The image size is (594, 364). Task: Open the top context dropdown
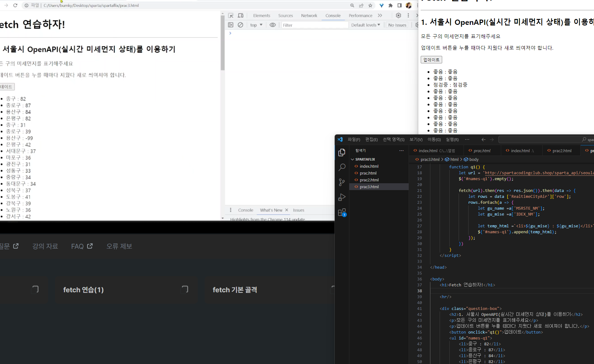coord(256,25)
